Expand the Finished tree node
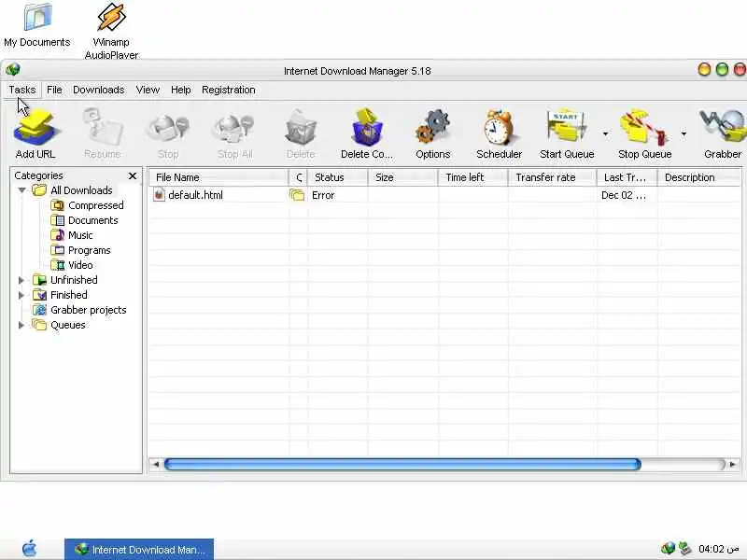The width and height of the screenshot is (747, 560). tap(21, 295)
